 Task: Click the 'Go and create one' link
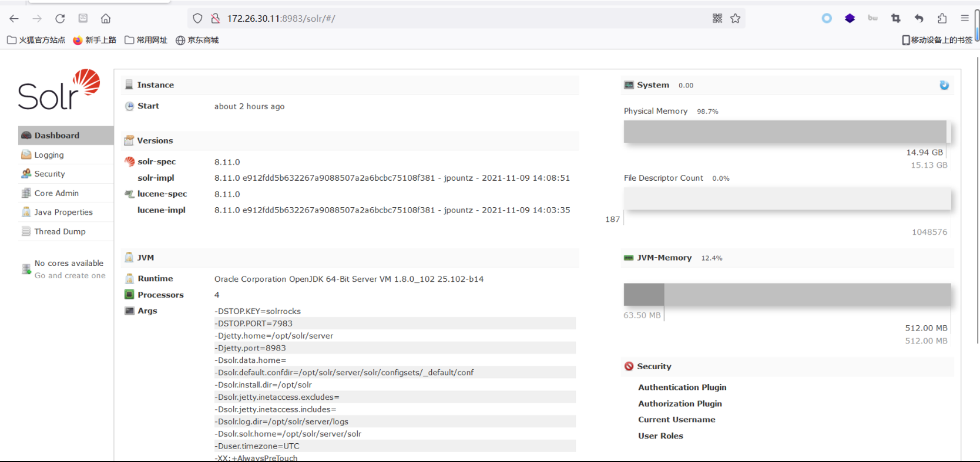[70, 275]
